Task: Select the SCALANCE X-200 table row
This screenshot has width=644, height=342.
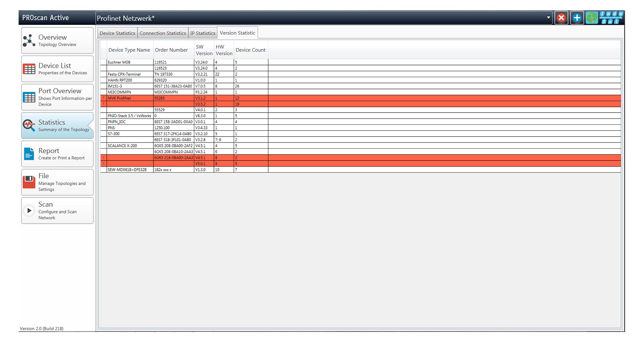Action: tap(122, 146)
